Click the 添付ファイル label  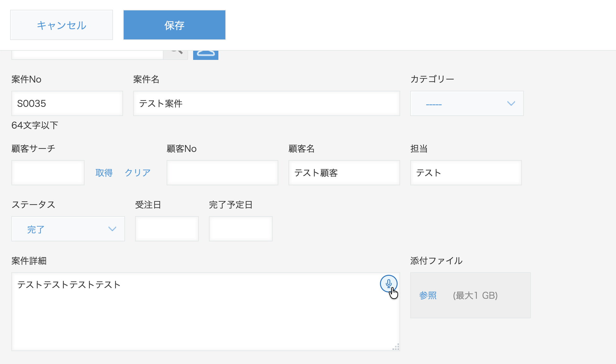[x=436, y=261]
